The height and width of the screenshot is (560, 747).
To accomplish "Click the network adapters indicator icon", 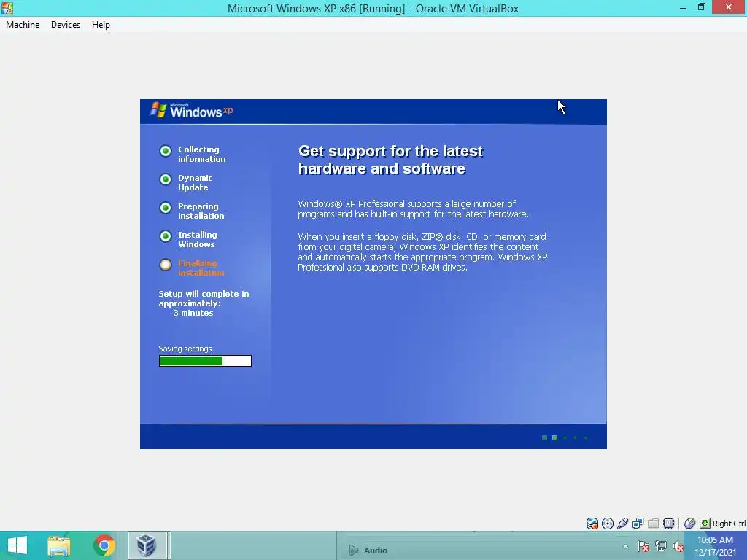I will click(638, 524).
